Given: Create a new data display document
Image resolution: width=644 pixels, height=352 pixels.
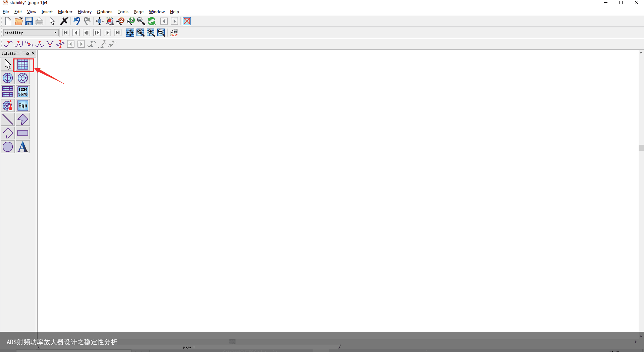Looking at the screenshot, I should point(8,21).
